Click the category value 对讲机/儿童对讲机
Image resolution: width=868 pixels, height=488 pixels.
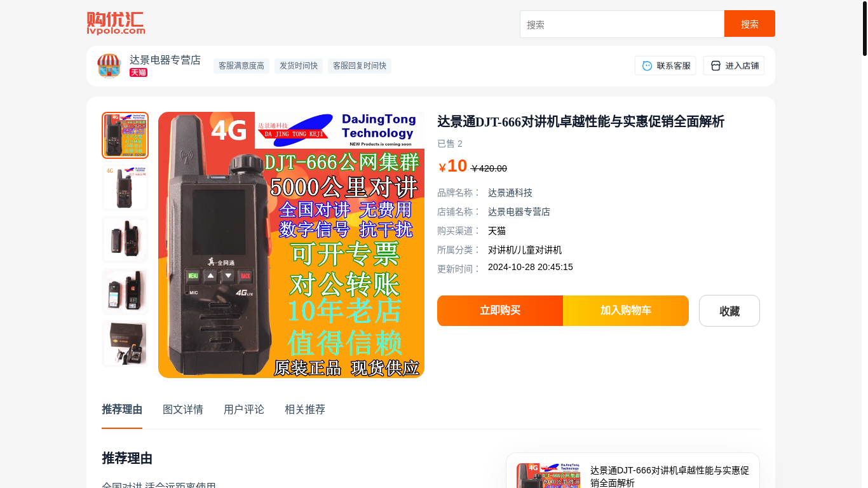click(x=525, y=250)
